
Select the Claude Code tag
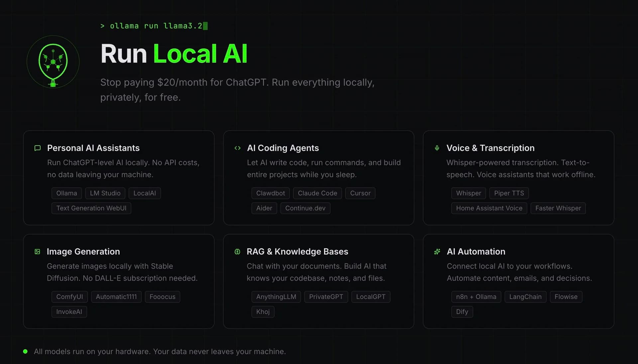(317, 193)
